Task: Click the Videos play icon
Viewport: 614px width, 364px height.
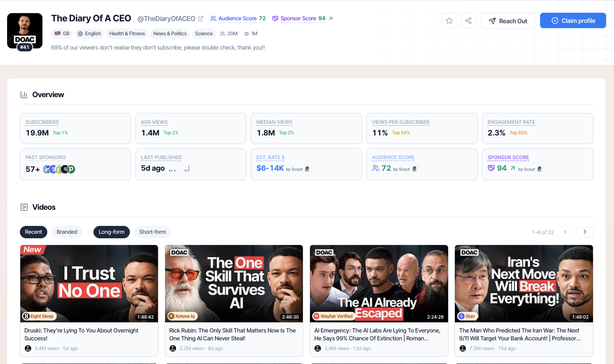Action: pyautogui.click(x=24, y=207)
